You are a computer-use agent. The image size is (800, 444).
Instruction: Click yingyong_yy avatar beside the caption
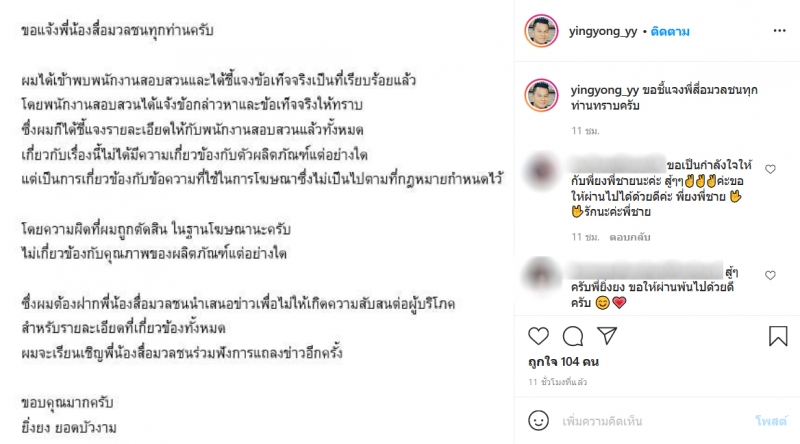click(541, 95)
